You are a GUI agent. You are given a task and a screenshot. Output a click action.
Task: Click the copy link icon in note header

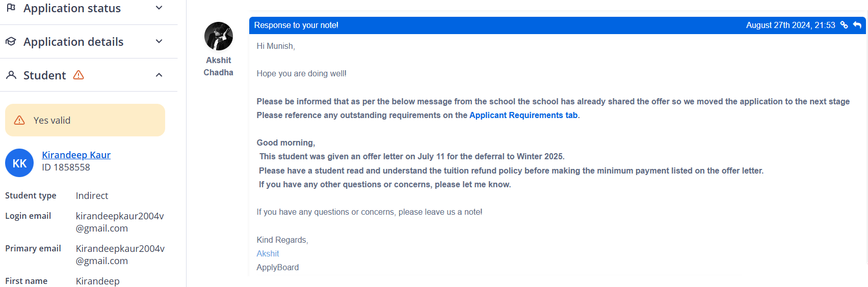pos(844,25)
